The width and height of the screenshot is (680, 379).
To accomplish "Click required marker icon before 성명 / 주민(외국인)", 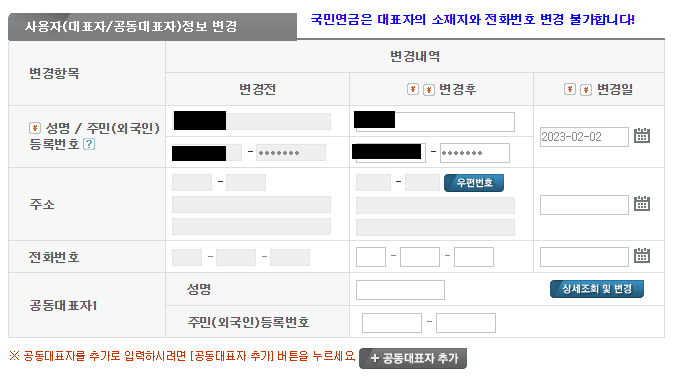I will pyautogui.click(x=35, y=128).
